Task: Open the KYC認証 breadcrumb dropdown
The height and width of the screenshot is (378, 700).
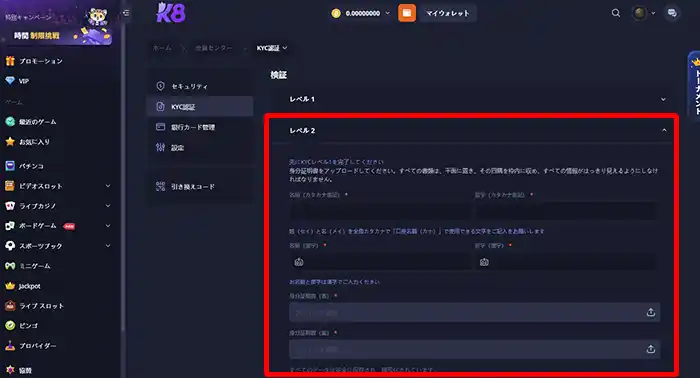Action: pos(271,48)
